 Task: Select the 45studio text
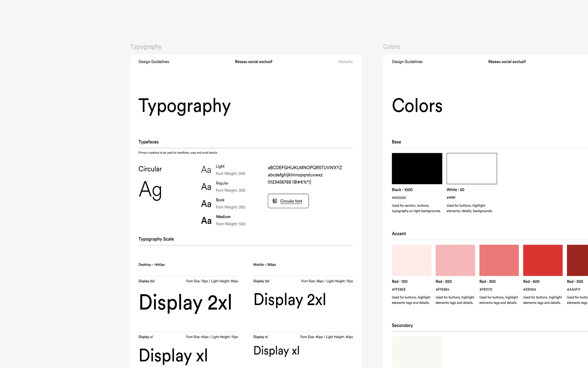(345, 62)
